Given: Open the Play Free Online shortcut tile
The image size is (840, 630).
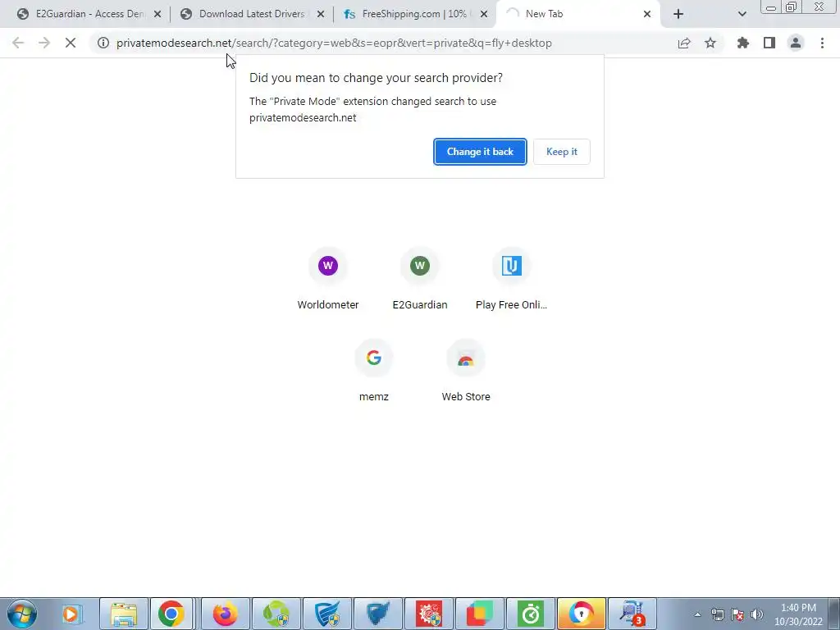Looking at the screenshot, I should click(512, 279).
